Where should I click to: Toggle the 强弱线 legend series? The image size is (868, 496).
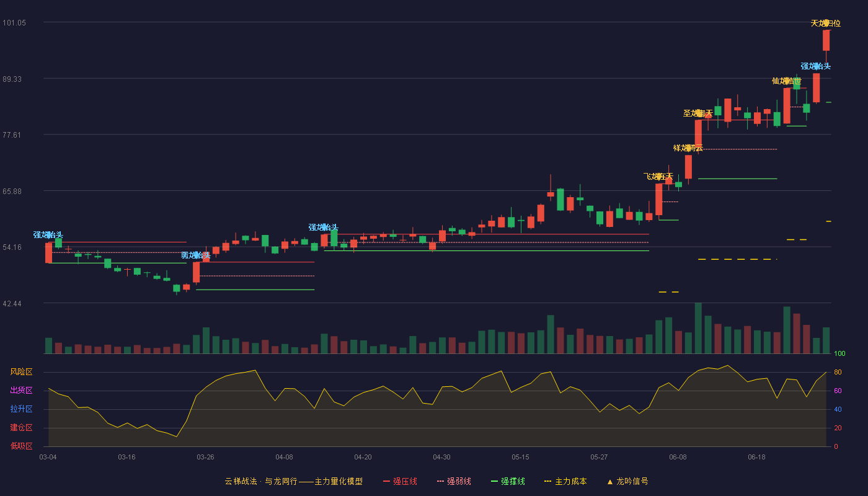(x=454, y=481)
